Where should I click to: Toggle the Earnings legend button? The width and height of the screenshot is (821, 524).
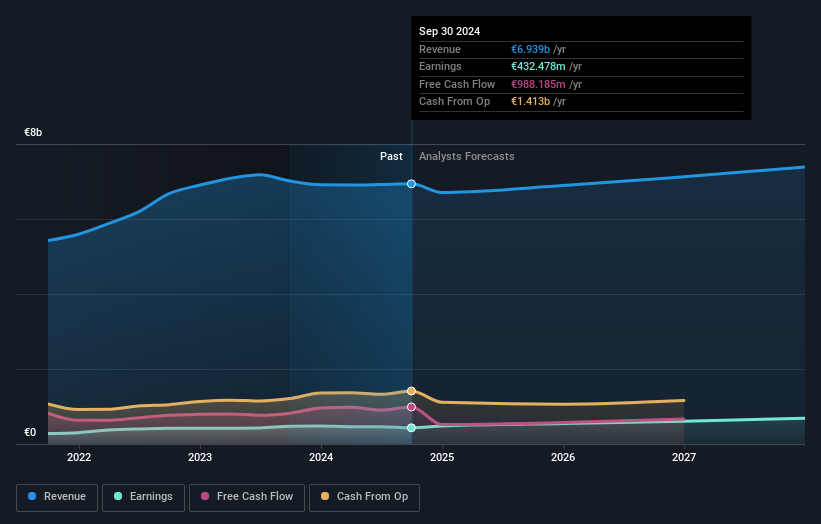(143, 497)
